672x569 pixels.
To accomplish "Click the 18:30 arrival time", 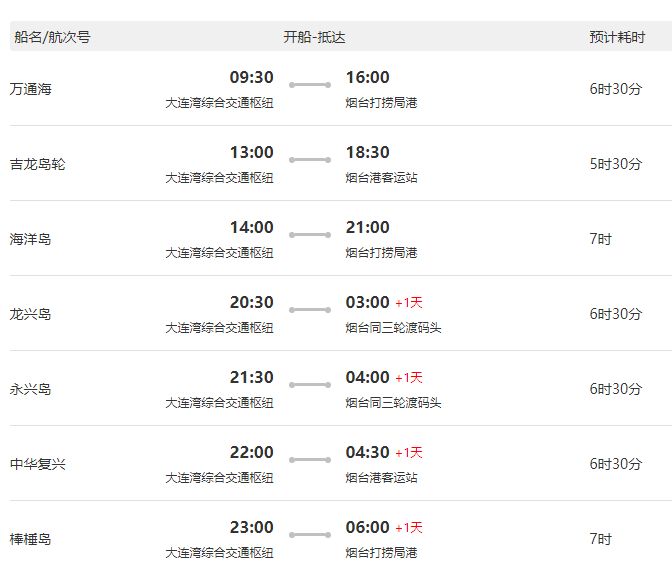I will point(368,153).
